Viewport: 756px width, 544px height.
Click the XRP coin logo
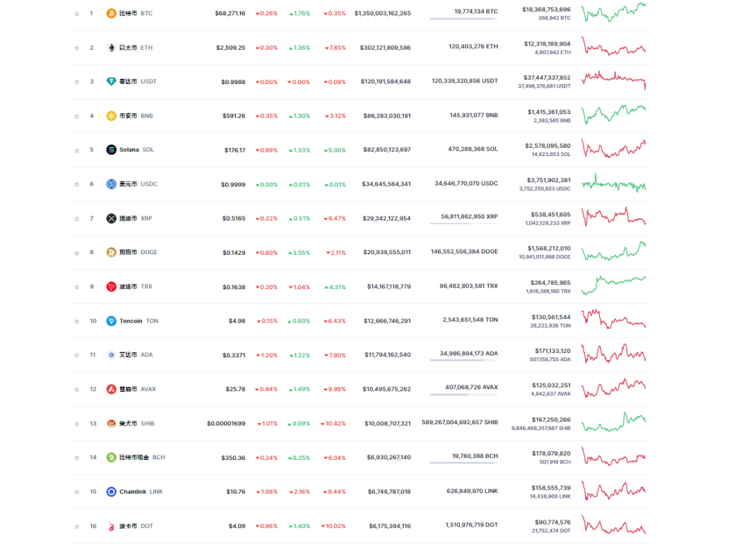coord(111,218)
